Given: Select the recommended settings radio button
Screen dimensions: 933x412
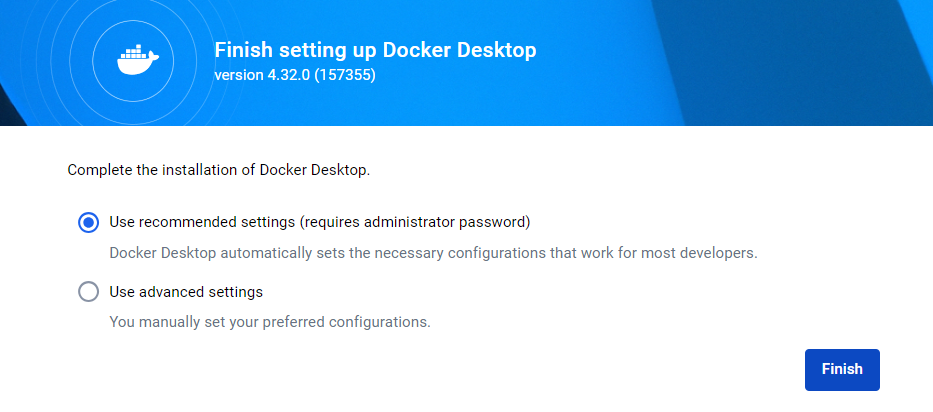Looking at the screenshot, I should click(x=88, y=222).
